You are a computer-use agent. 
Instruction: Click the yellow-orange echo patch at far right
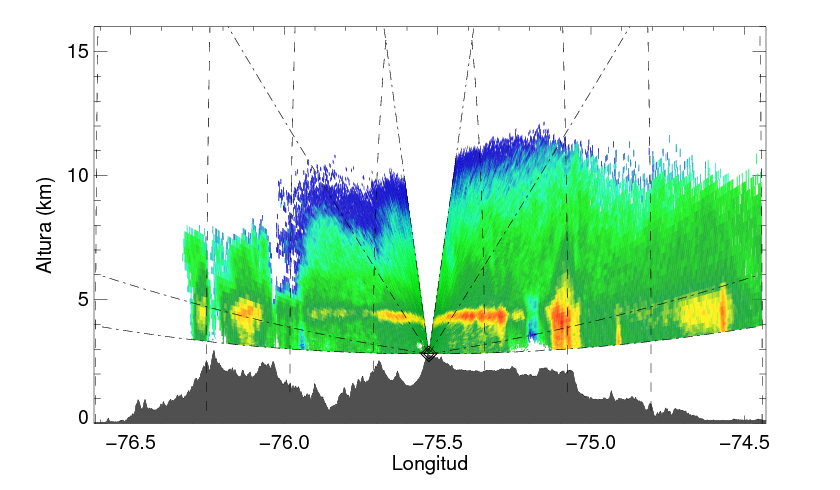705,310
